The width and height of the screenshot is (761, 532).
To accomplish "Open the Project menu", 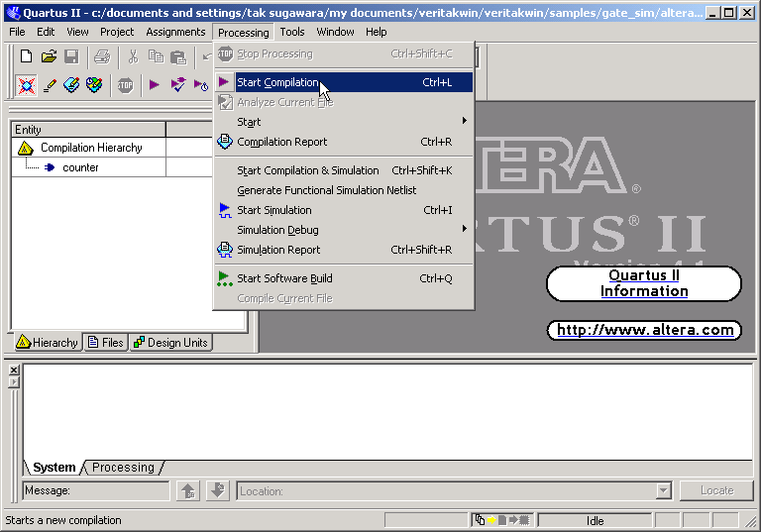I will tap(117, 32).
